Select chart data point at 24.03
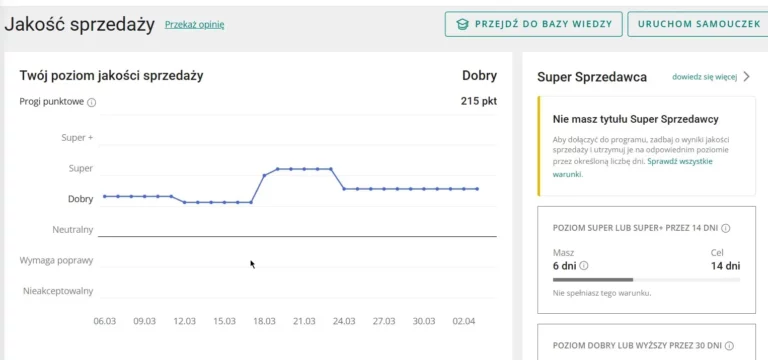This screenshot has width=768, height=360. click(344, 189)
